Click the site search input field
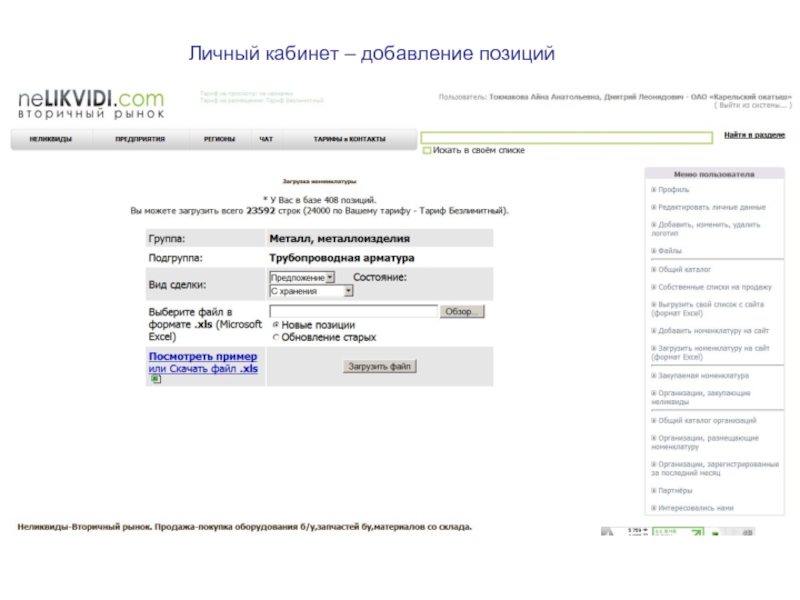This screenshot has height=600, width=800. coord(566,137)
